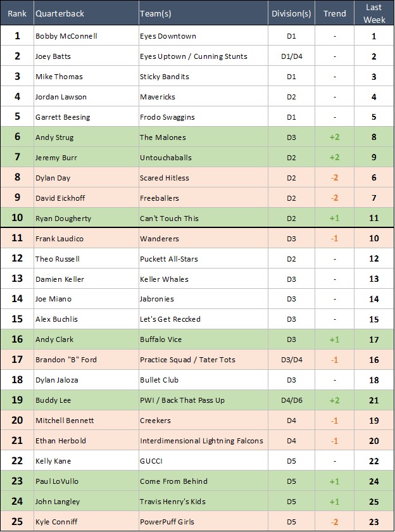Click the Puckett All-Stars team cell
The image size is (395, 532).
[168, 259]
